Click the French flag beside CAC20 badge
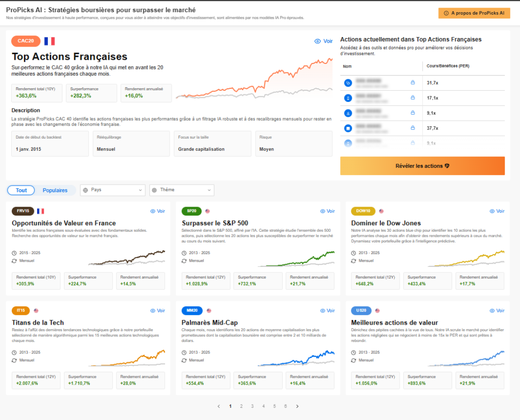This screenshot has height=420, width=520. pyautogui.click(x=49, y=41)
